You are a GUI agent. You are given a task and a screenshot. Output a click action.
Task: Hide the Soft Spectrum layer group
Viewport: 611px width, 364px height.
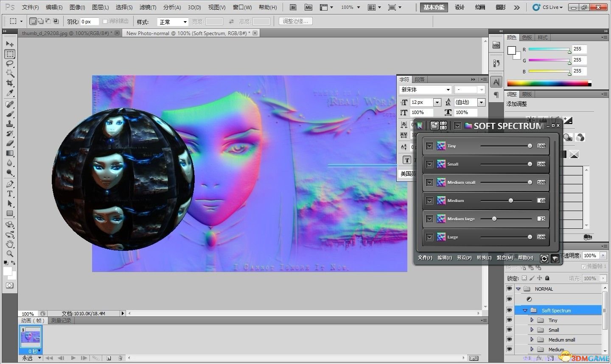click(x=509, y=310)
